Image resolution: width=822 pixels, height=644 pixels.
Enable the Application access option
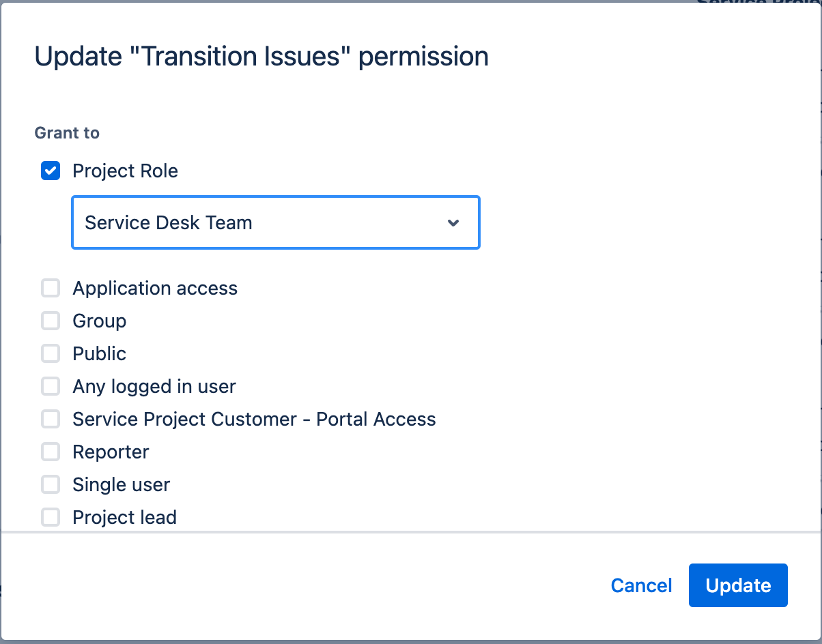(x=50, y=288)
